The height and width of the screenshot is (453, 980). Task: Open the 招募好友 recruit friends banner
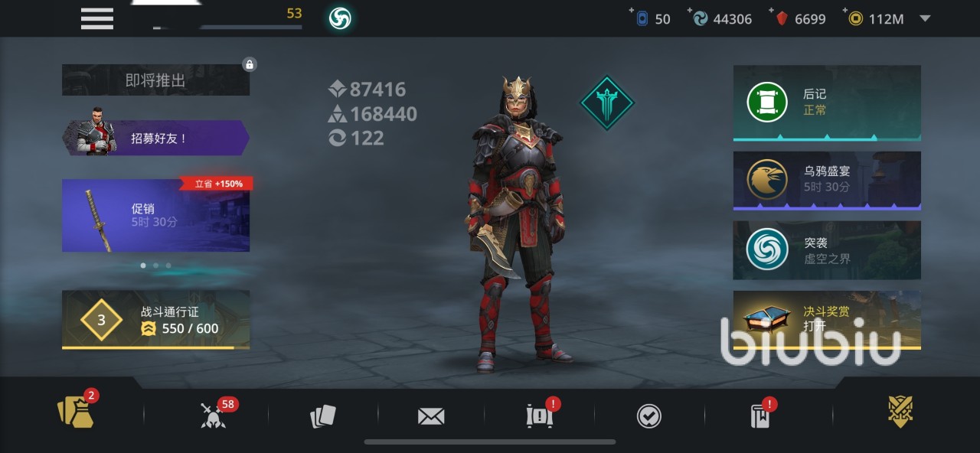[x=156, y=138]
